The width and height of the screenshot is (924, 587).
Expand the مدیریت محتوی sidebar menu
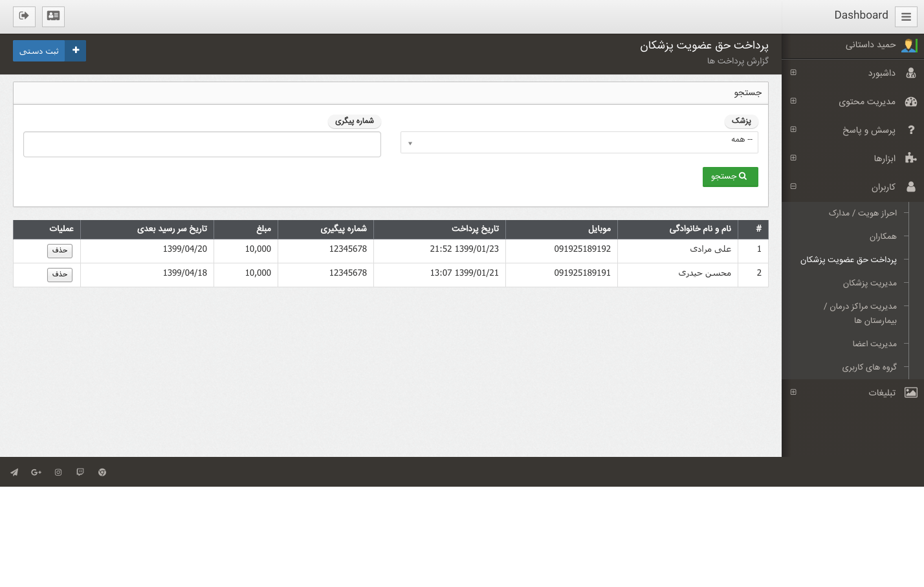coord(866,102)
